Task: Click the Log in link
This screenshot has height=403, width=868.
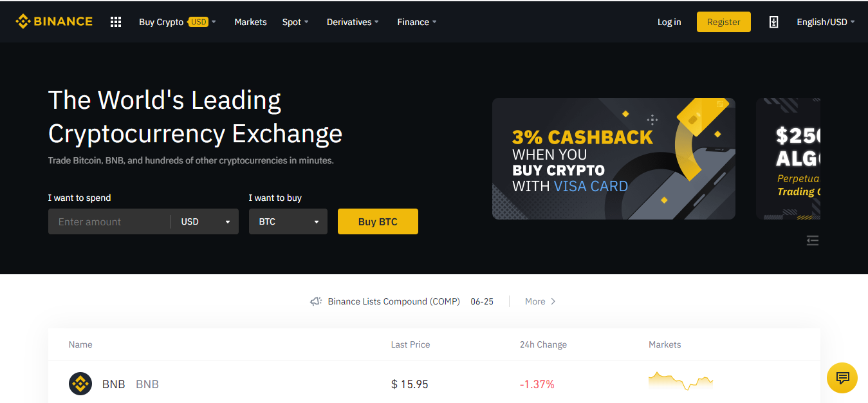Action: (669, 22)
